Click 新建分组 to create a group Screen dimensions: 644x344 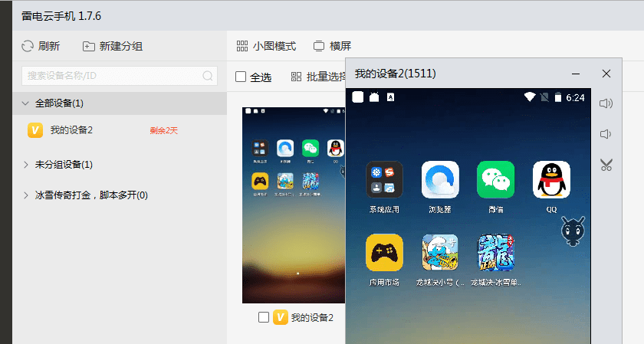(113, 46)
